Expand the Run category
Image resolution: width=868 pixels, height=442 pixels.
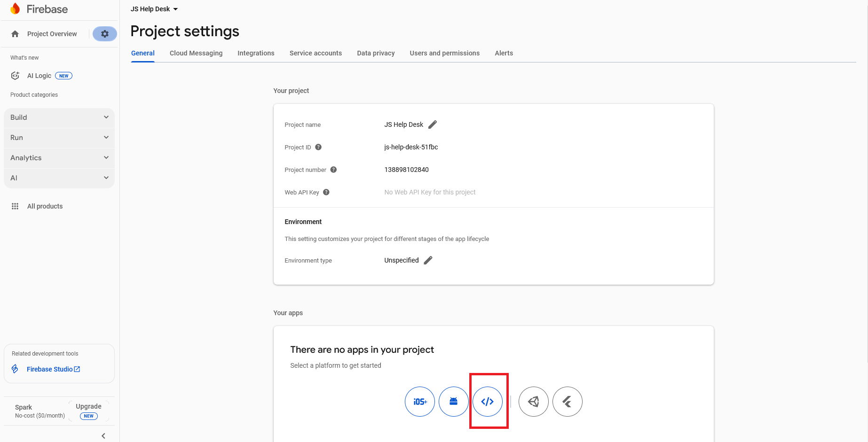coord(59,138)
